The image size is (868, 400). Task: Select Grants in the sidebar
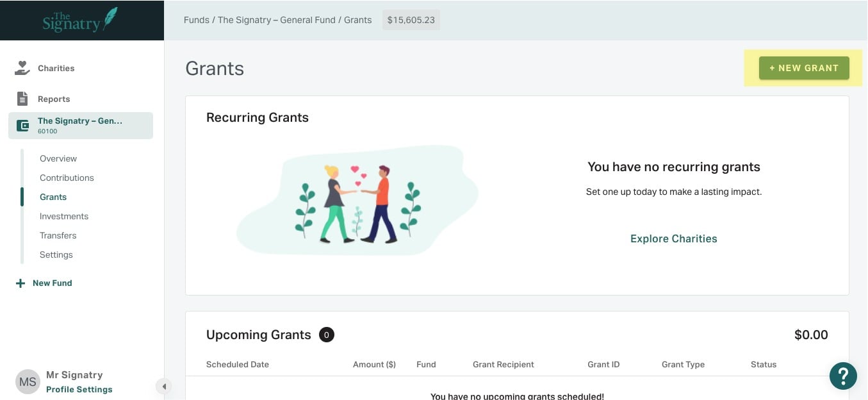coord(53,197)
